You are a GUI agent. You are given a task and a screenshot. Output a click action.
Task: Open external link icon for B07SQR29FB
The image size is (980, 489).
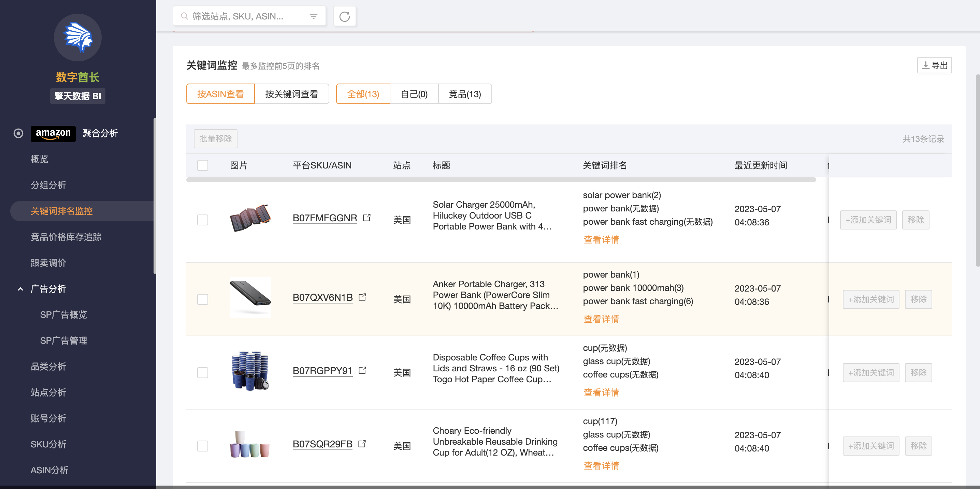362,443
